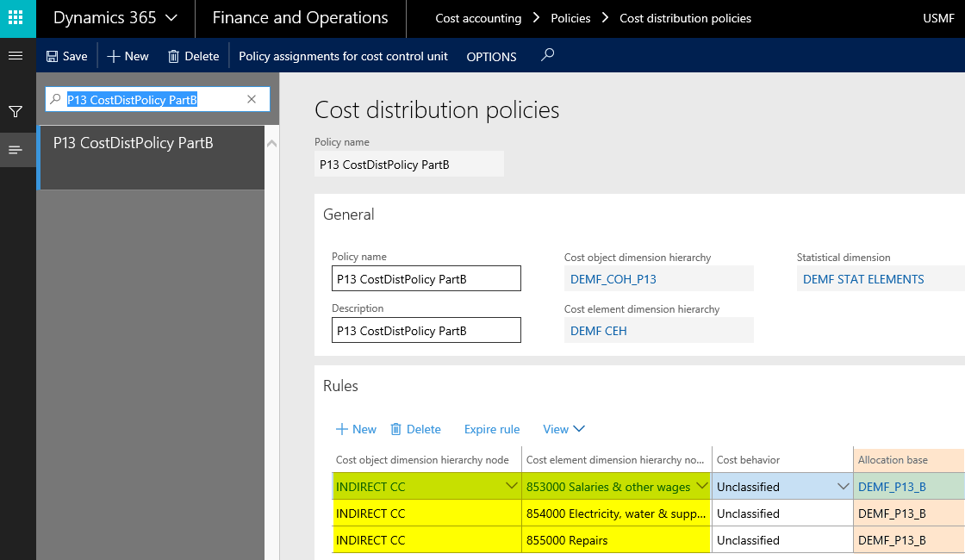Open the DEMF_COH_P13 hierarchy link

pyautogui.click(x=613, y=279)
